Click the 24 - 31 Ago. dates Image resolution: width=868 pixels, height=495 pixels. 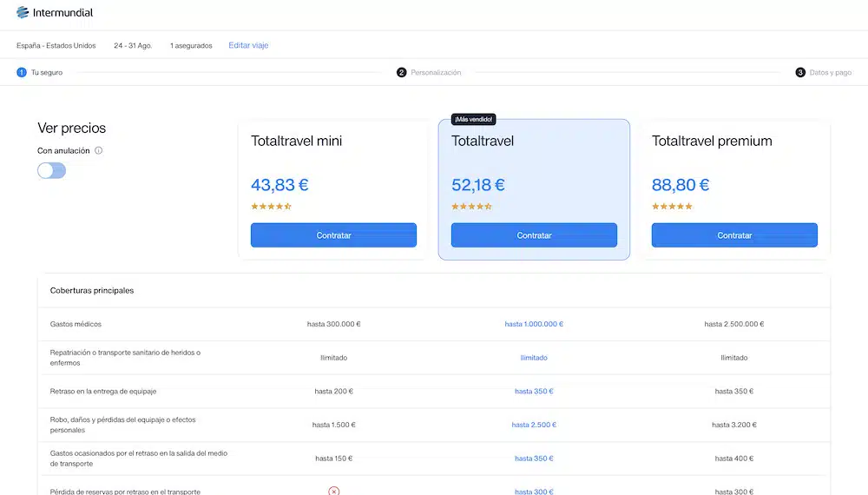(x=133, y=45)
